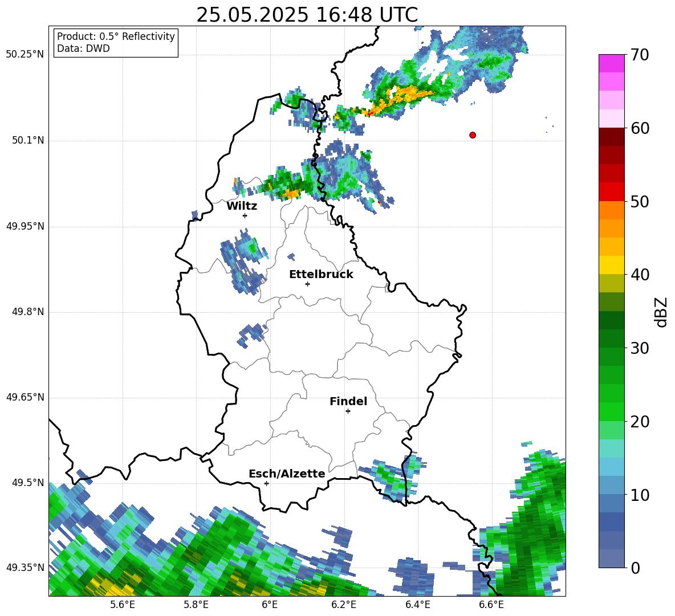
Task: Click the 30 tick on the colorbar
Action: coord(640,348)
